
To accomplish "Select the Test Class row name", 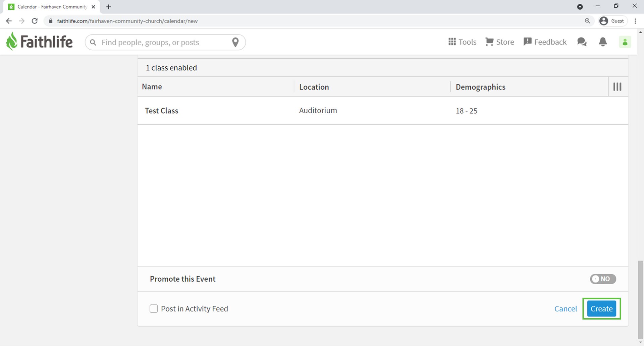I will coord(161,111).
